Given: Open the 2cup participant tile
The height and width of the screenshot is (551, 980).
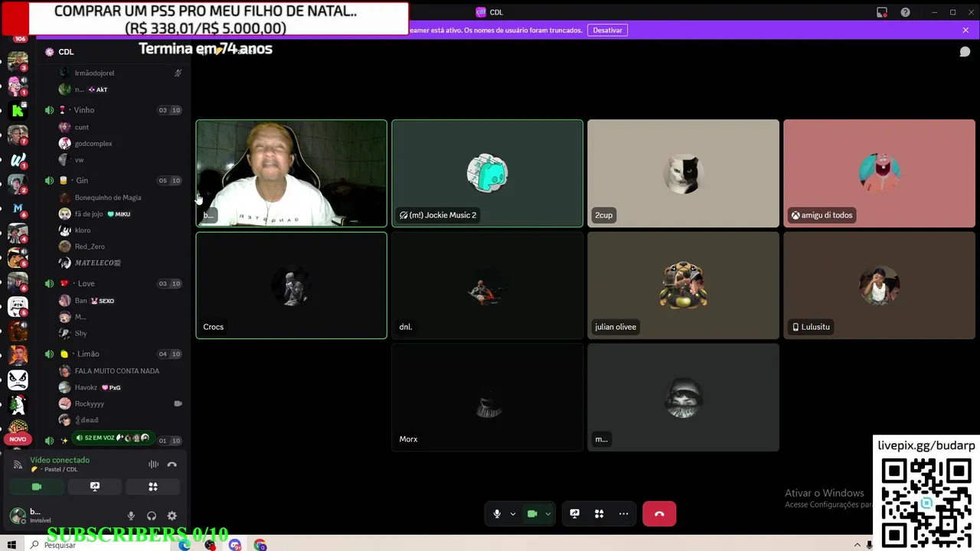Looking at the screenshot, I should pyautogui.click(x=683, y=173).
